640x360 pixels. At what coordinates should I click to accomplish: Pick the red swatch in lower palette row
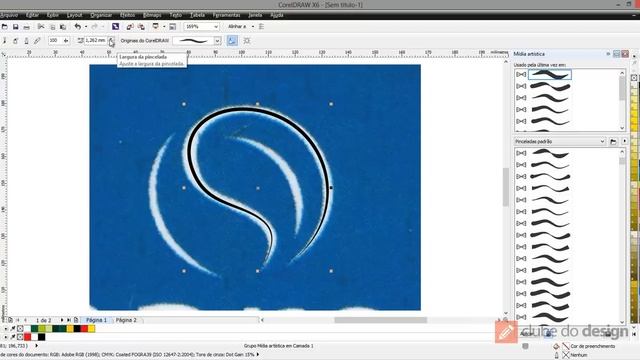27,337
